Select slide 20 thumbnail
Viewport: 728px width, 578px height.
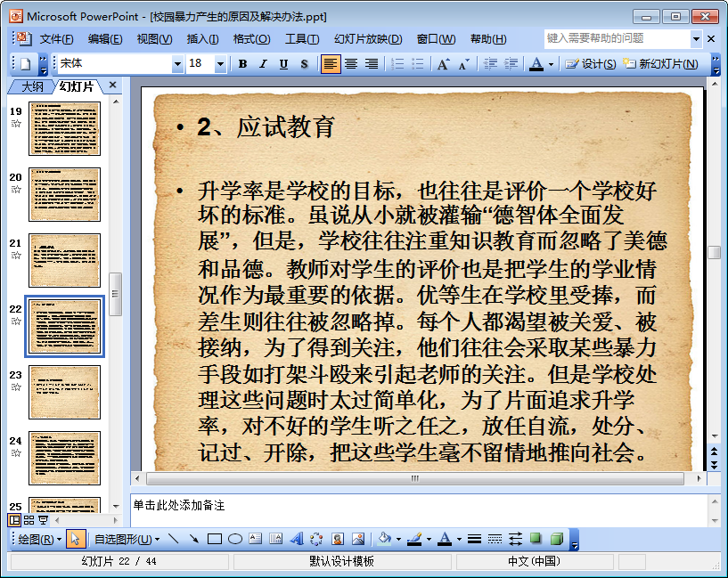[x=64, y=194]
